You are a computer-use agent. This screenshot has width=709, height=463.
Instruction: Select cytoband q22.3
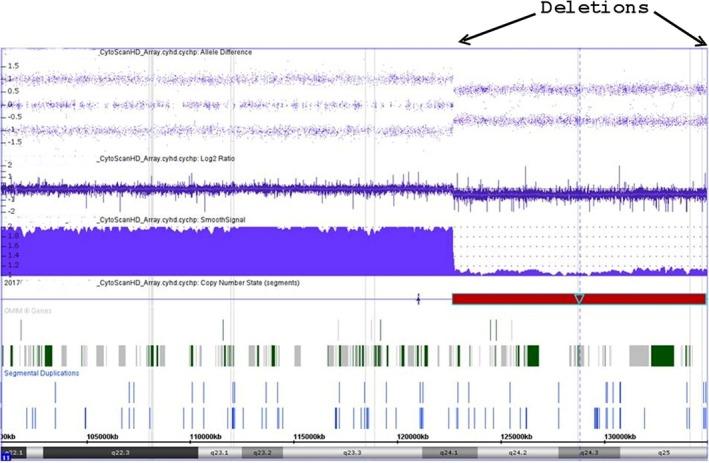(120, 453)
